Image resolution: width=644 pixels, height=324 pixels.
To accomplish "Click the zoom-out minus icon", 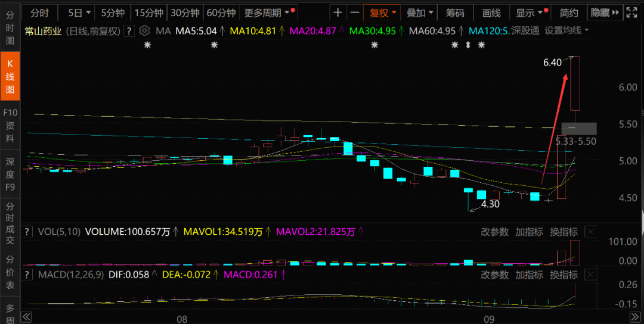I will (354, 13).
